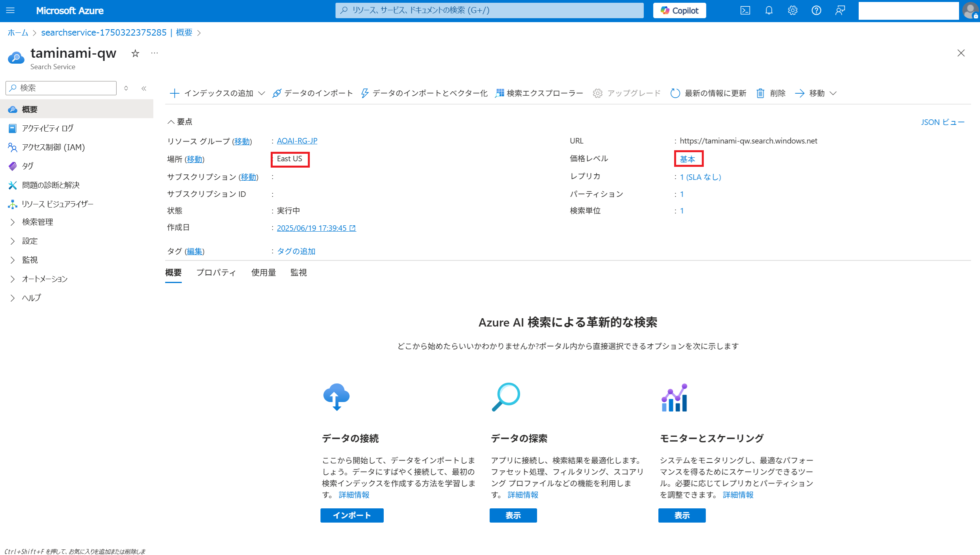This screenshot has height=555, width=980.
Task: Click the blue インポート button
Action: coord(352,515)
